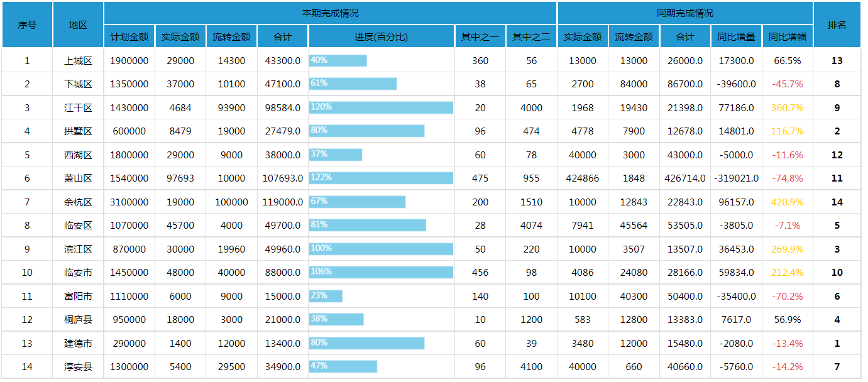Click the 122% progress bar for 萧山区
Image resolution: width=868 pixels, height=382 pixels.
coord(381,178)
